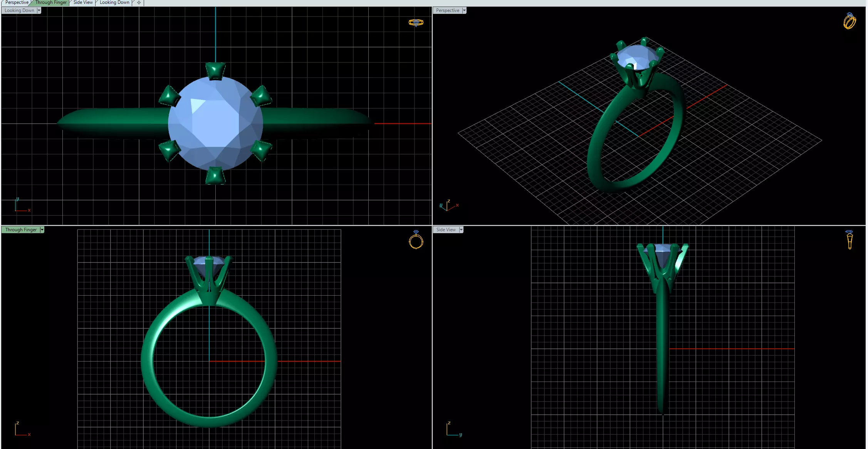
Task: Click the ring top-view icon in Looking Down
Action: (x=416, y=23)
